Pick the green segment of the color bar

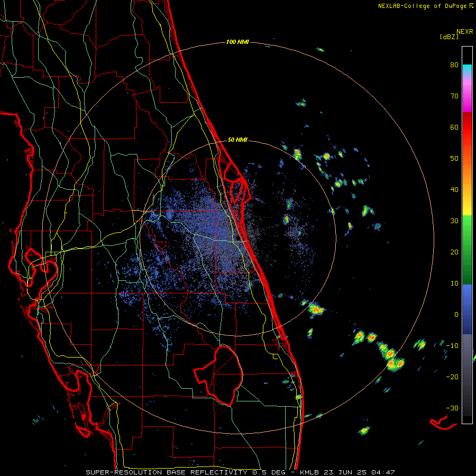467,250
